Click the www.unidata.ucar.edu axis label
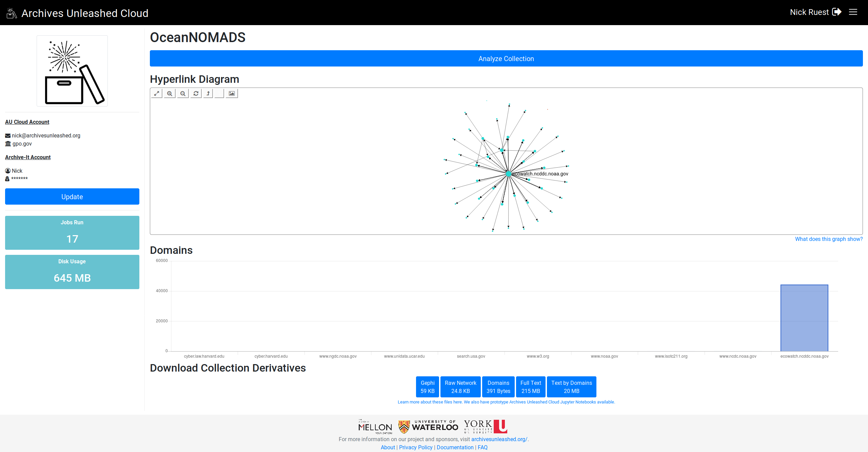This screenshot has height=452, width=868. pos(404,356)
